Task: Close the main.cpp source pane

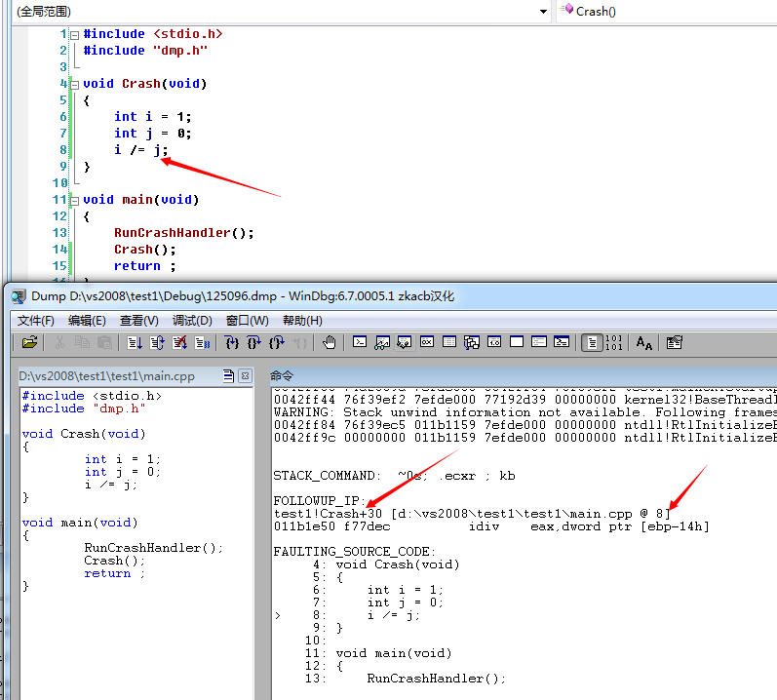Action: (x=245, y=376)
